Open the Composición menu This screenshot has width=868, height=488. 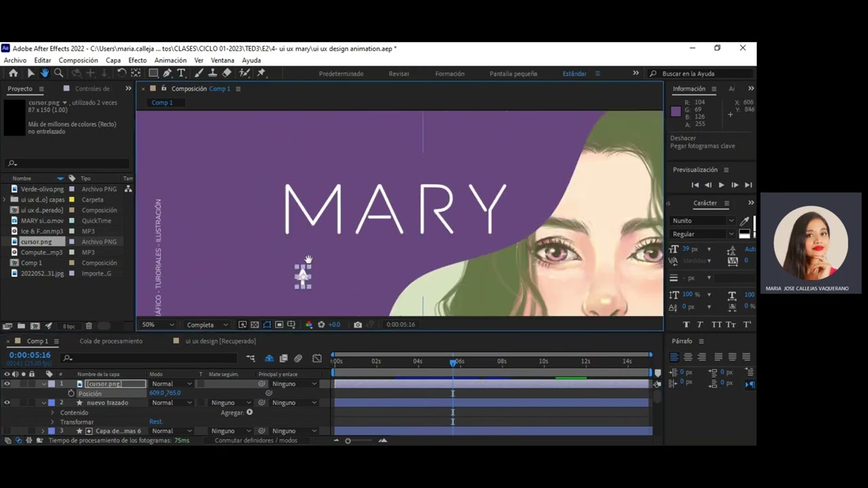[78, 60]
